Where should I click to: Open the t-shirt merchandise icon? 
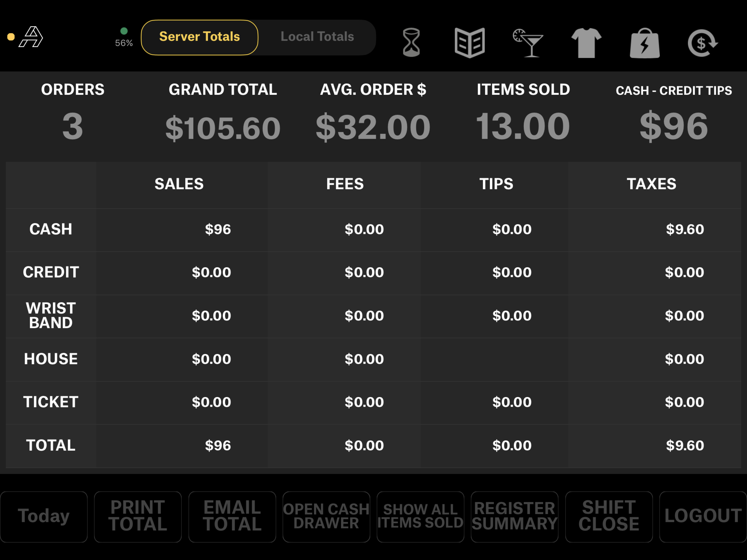(x=586, y=42)
